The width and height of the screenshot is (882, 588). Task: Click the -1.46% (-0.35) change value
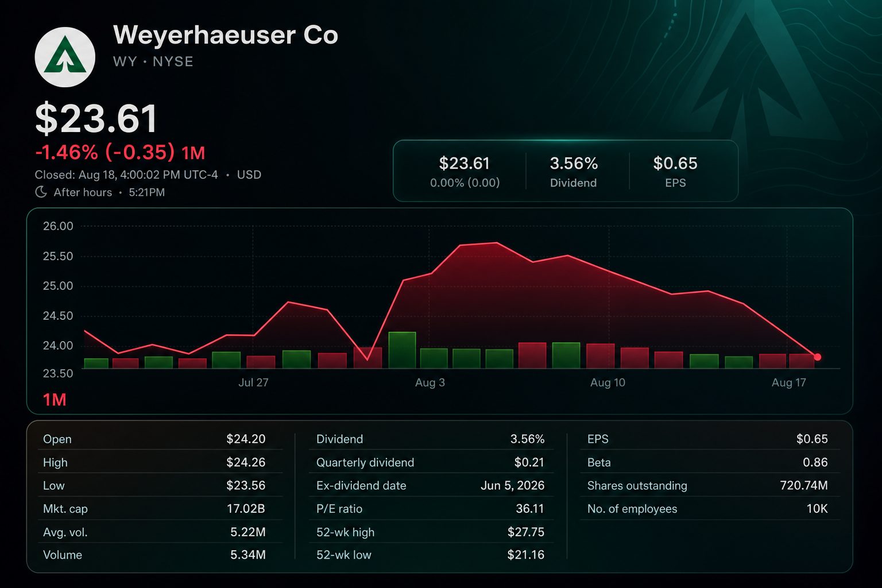105,152
